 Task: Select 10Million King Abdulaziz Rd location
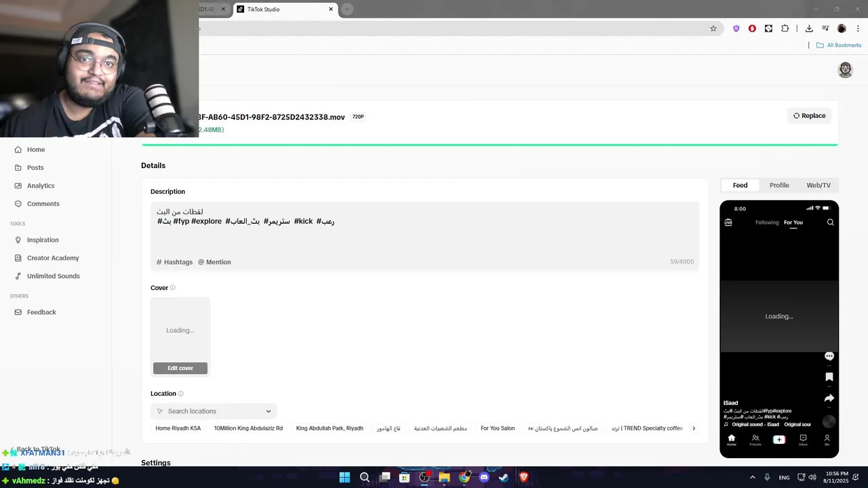(x=248, y=428)
